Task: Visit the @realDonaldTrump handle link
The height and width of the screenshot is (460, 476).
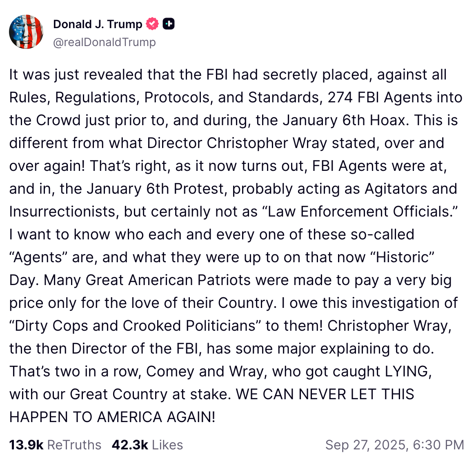Action: coord(104,42)
